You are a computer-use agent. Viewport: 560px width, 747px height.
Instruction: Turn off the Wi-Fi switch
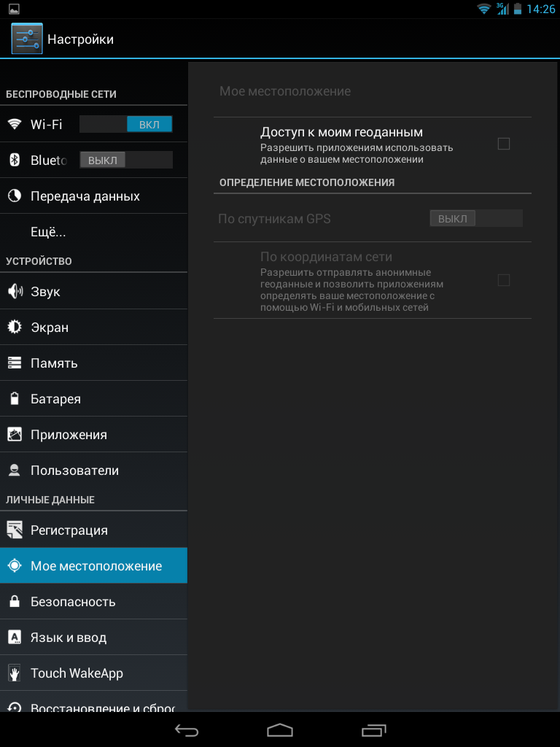(x=125, y=124)
